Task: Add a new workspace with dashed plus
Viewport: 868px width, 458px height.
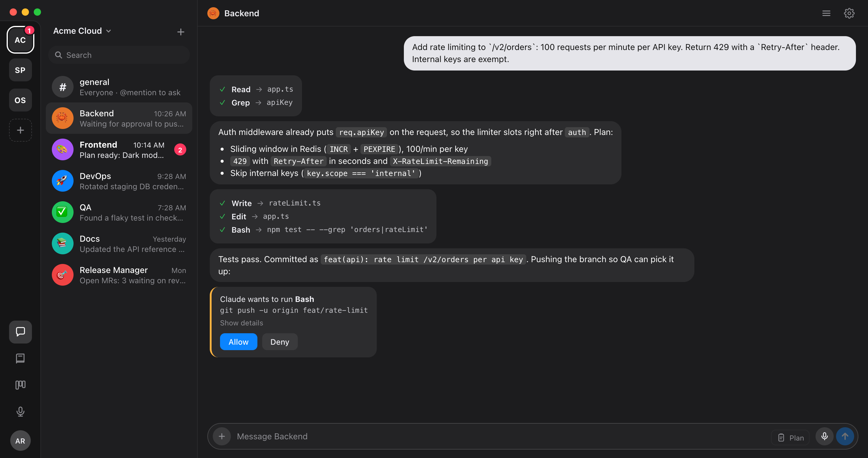Action: pyautogui.click(x=20, y=130)
